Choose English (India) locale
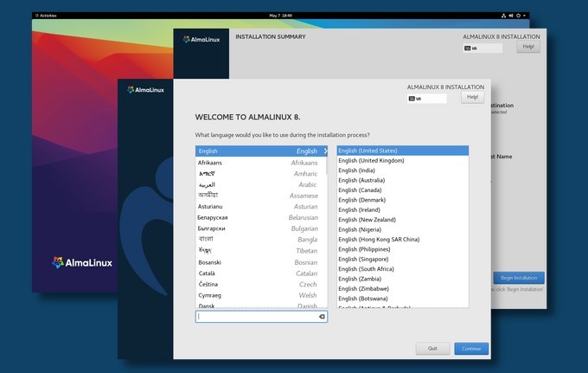Image resolution: width=588 pixels, height=373 pixels. click(403, 170)
